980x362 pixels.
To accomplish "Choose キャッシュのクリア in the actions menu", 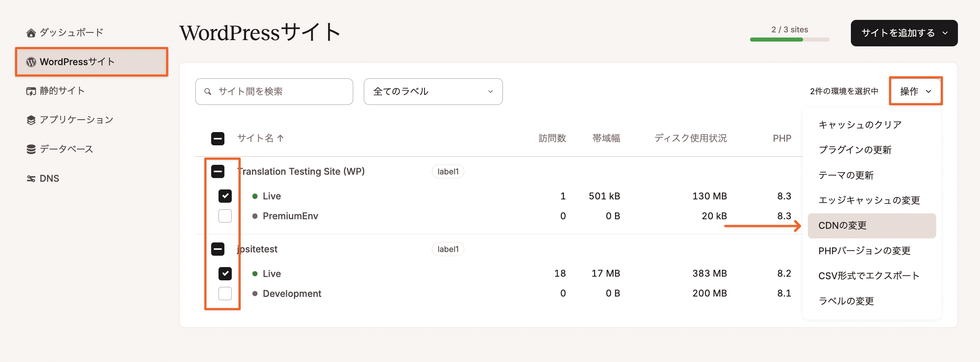I will [x=860, y=125].
